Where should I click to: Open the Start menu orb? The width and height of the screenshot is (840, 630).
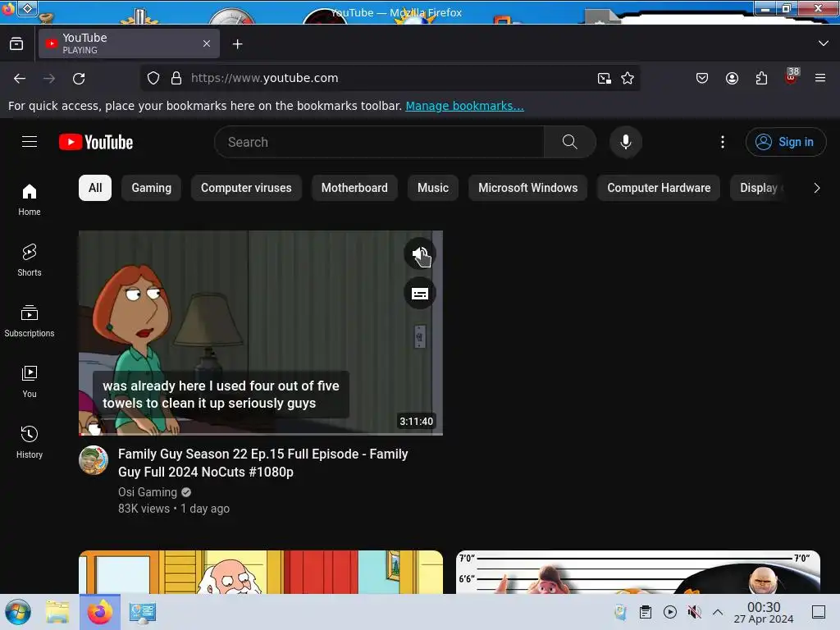18,612
